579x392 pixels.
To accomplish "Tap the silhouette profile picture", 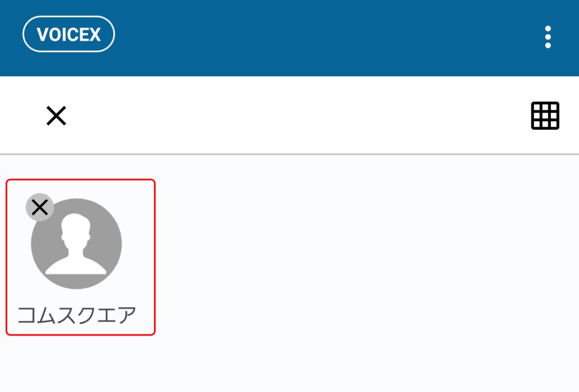I will (x=76, y=244).
